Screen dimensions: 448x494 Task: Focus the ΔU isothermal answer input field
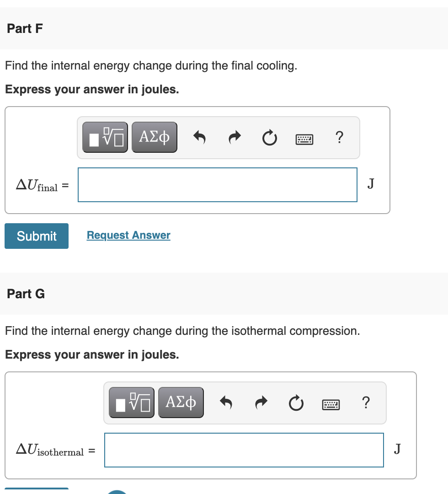click(244, 450)
